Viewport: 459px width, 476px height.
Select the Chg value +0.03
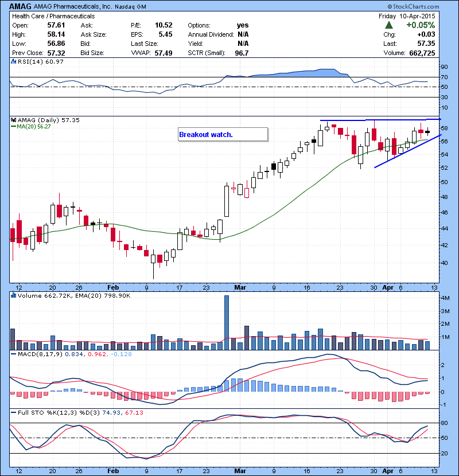point(426,34)
